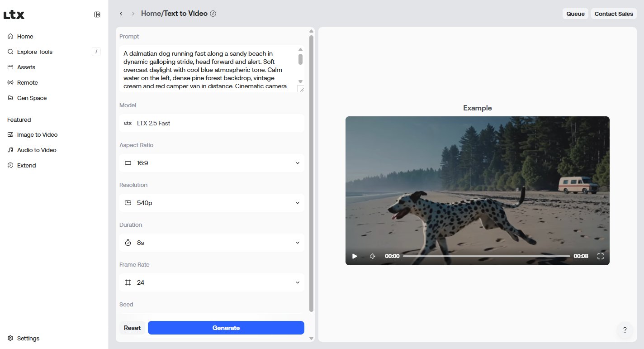Collapse the sidebar panel icon
Viewport: 644px width, 349px height.
97,14
